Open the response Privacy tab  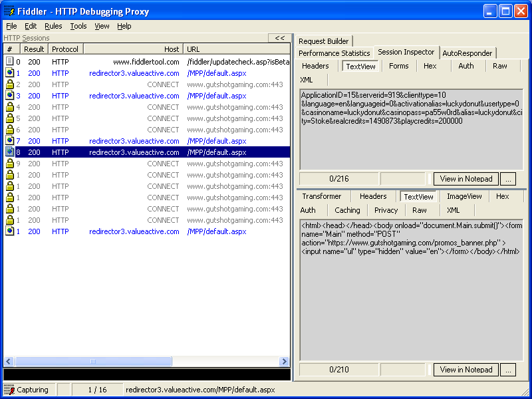click(x=386, y=210)
